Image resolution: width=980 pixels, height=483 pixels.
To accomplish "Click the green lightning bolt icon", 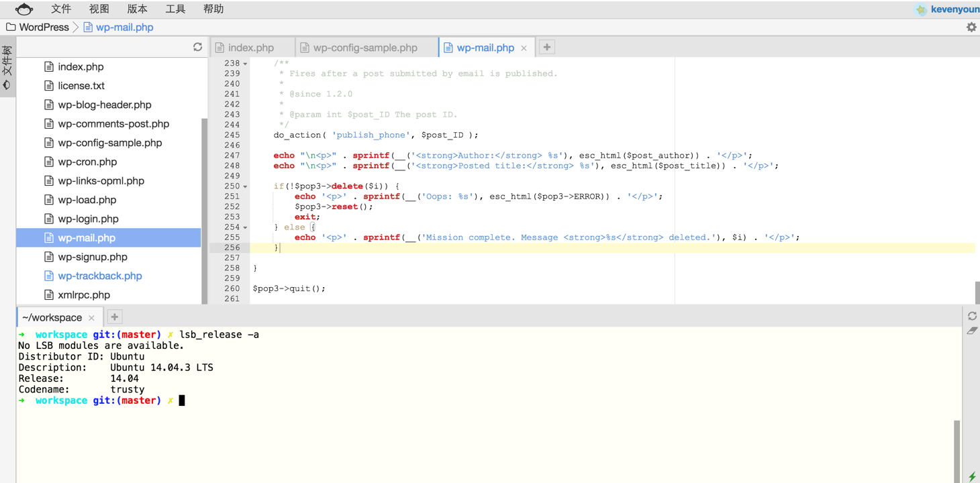I will point(972,476).
